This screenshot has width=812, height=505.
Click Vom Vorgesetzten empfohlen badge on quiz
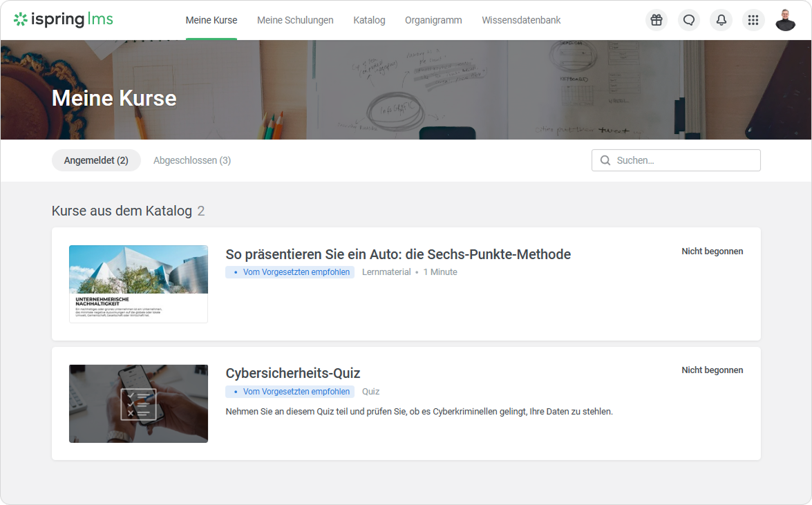coord(290,392)
